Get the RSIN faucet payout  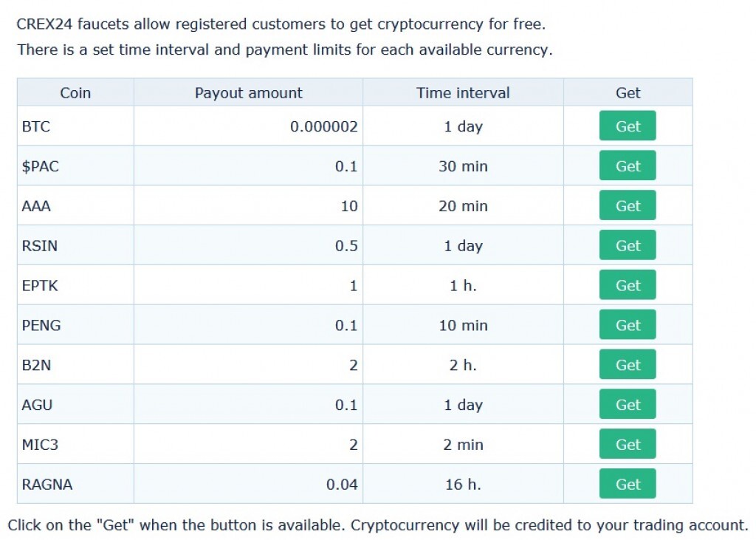point(627,246)
